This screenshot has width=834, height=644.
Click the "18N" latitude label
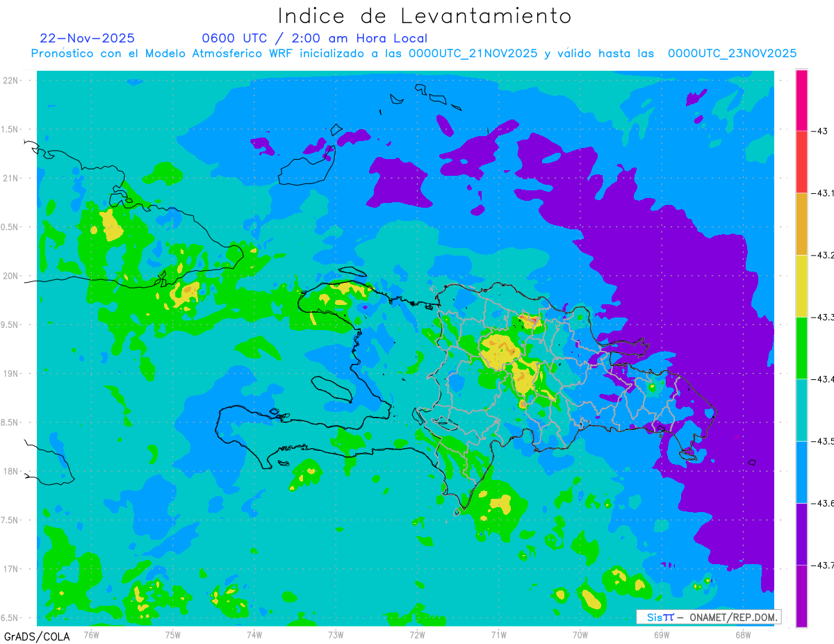(x=12, y=472)
